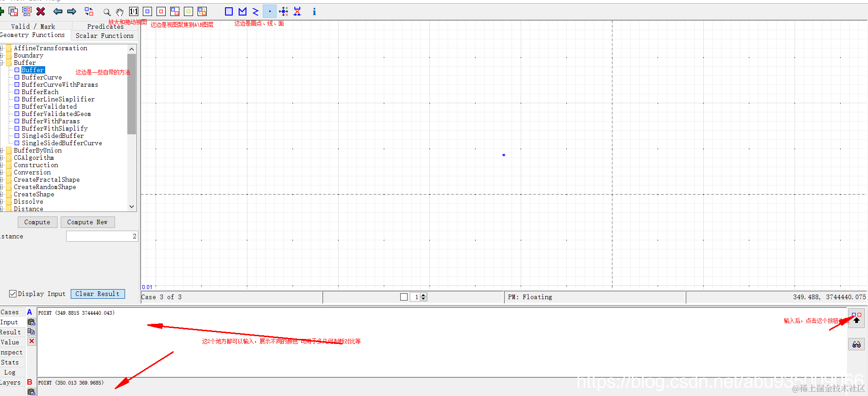Select BufferLineSimplifier function
The height and width of the screenshot is (396, 868).
pyautogui.click(x=58, y=99)
